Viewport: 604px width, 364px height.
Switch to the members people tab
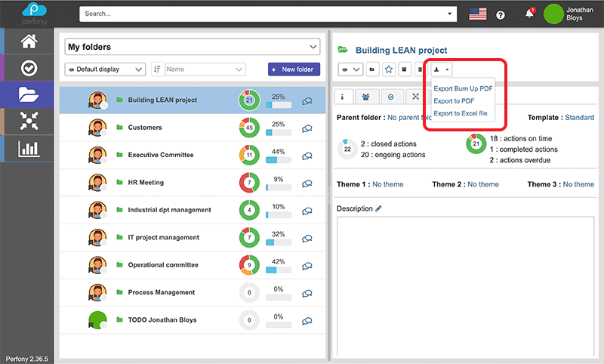point(366,97)
